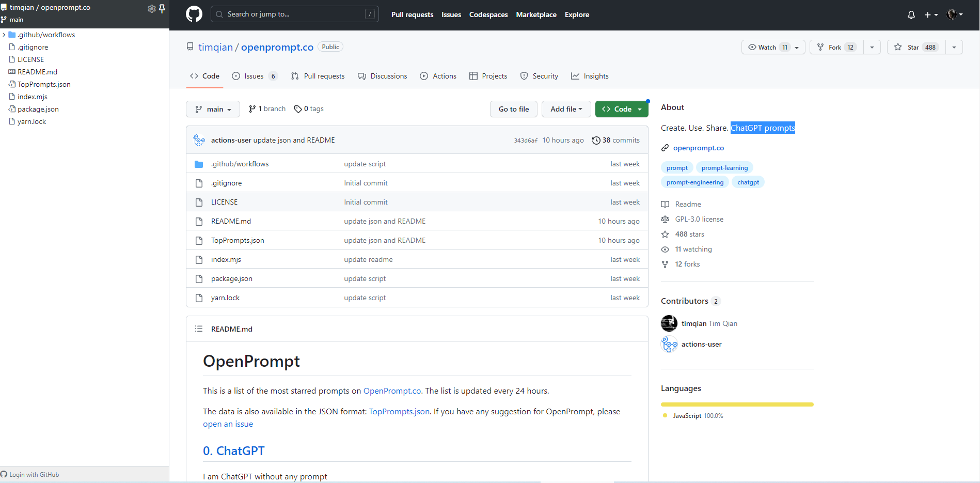
Task: Select index.mjs in the sidebar tree
Action: [x=32, y=97]
